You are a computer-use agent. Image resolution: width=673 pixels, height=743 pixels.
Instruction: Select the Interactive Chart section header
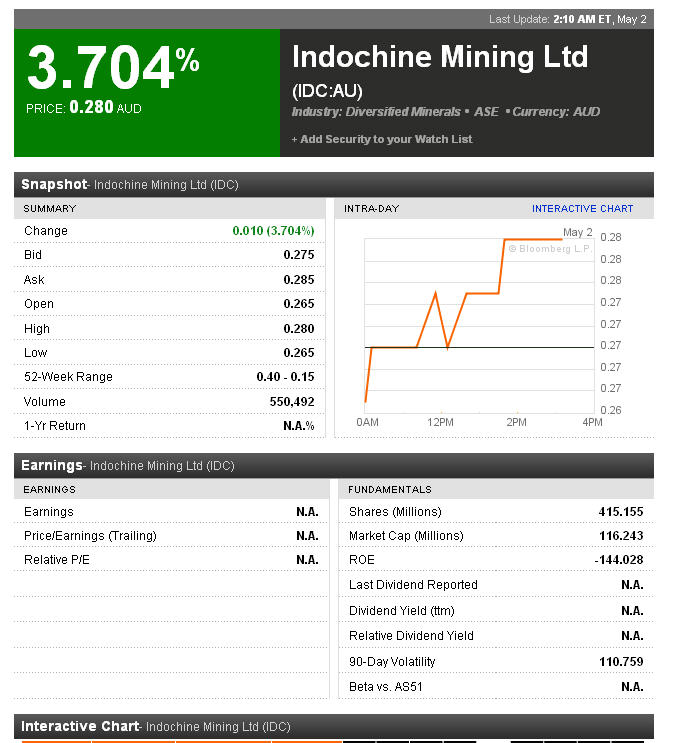tap(80, 727)
